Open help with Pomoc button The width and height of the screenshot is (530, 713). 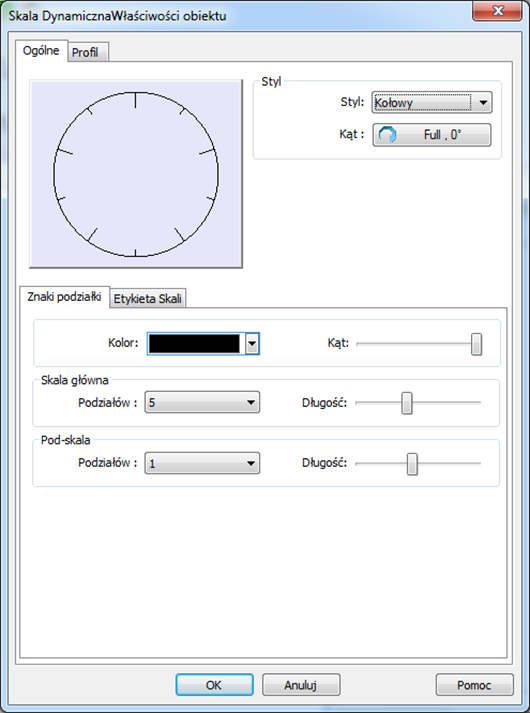point(475,685)
